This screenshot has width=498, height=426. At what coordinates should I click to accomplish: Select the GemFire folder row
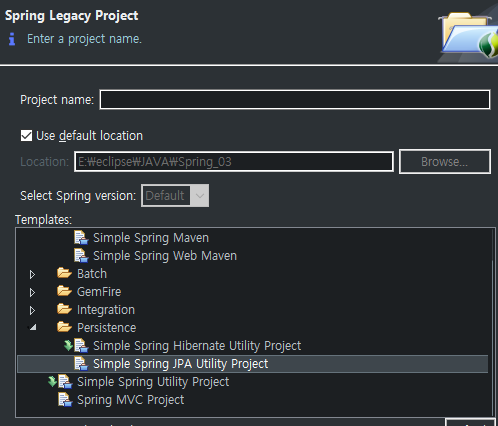point(99,292)
